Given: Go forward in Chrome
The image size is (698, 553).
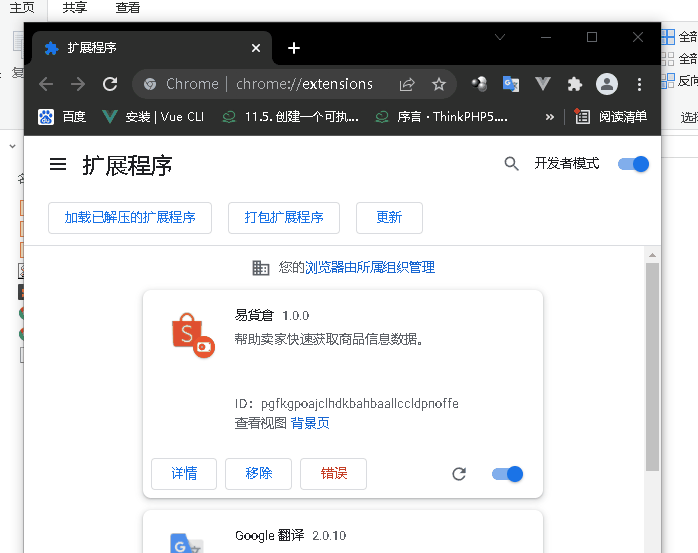Looking at the screenshot, I should [78, 84].
